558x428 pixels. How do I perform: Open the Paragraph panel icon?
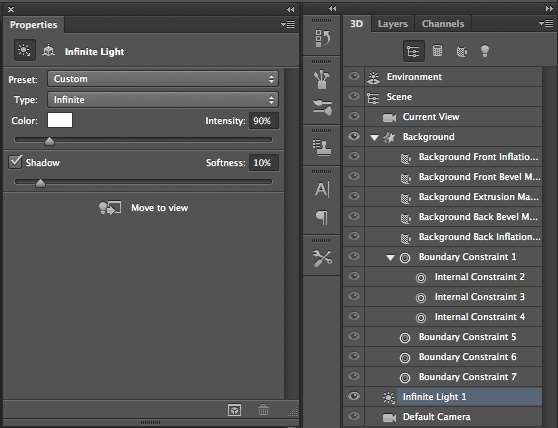pos(322,217)
